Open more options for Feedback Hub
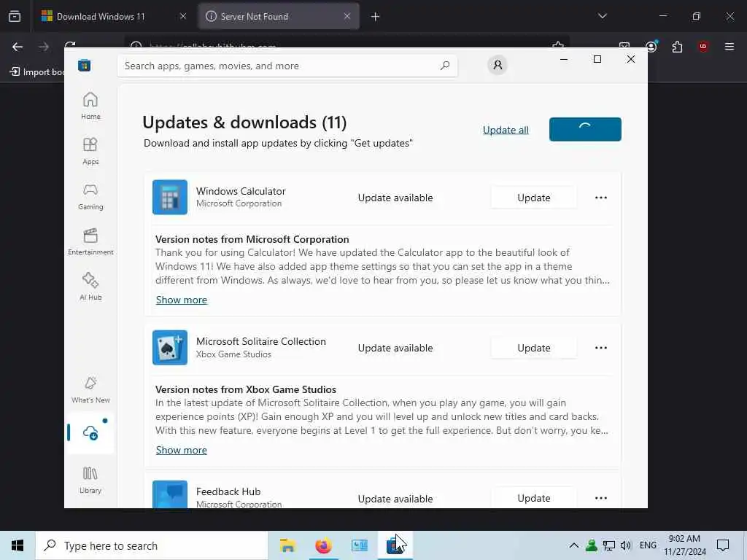Viewport: 747px width, 560px height. click(x=601, y=498)
